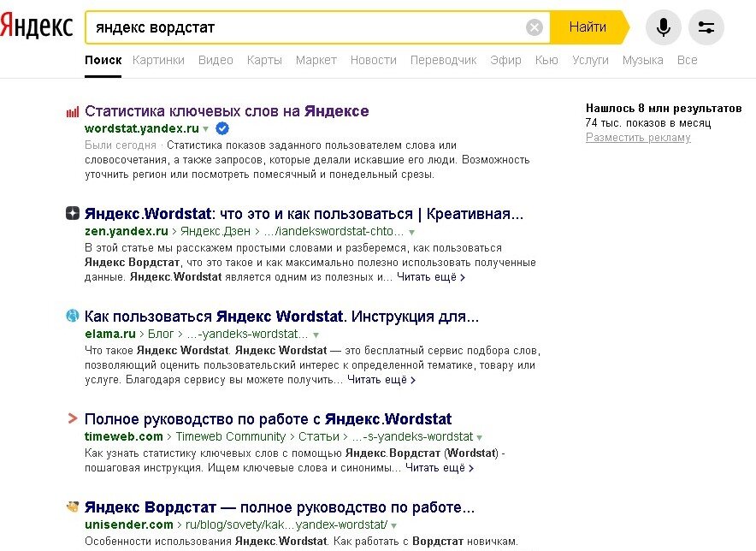Viewport: 756px width, 551px height.
Task: Open the Маркет tab
Action: pos(316,60)
